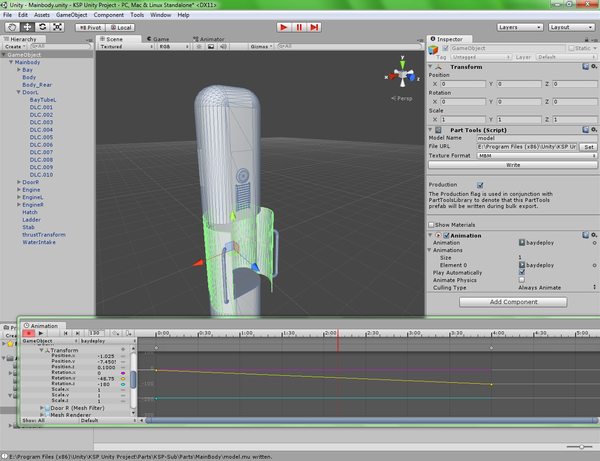The height and width of the screenshot is (461, 600).
Task: Switch to the Game tab
Action: coord(159,37)
